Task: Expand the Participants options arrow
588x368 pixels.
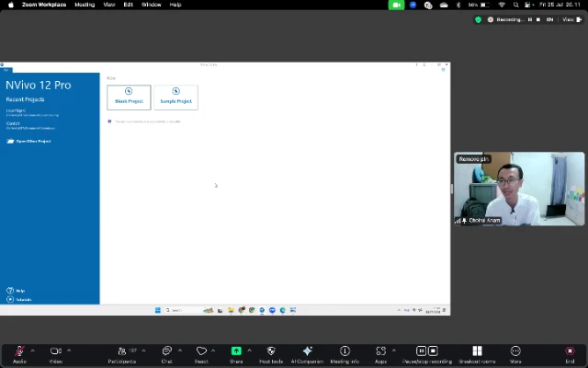Action: point(143,351)
